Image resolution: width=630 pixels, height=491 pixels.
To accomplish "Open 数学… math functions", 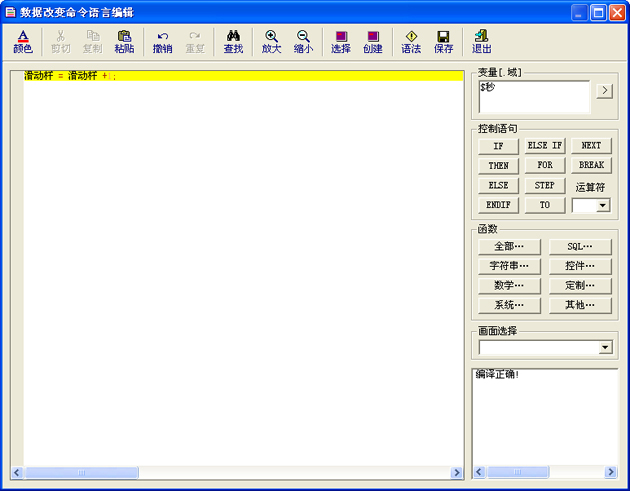I will (509, 286).
